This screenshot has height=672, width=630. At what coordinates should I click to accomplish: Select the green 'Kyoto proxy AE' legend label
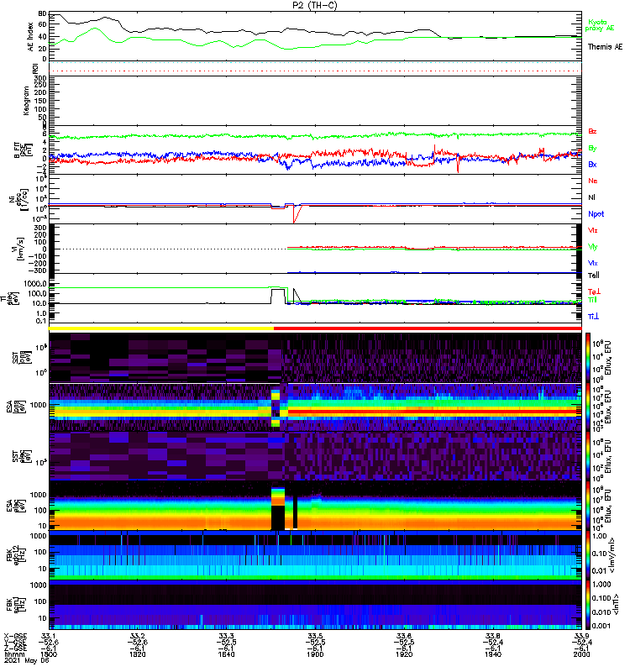600,25
